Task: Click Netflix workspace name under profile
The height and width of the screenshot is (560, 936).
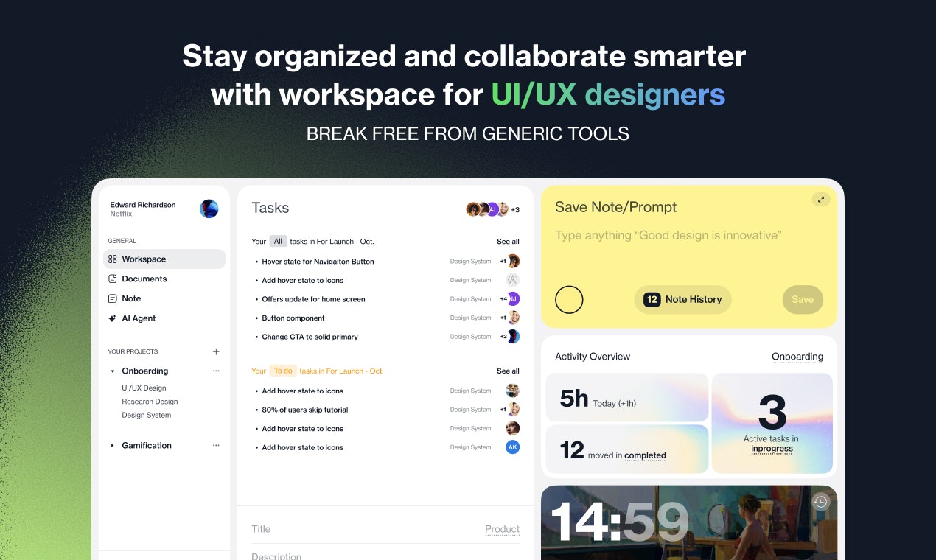Action: point(121,214)
